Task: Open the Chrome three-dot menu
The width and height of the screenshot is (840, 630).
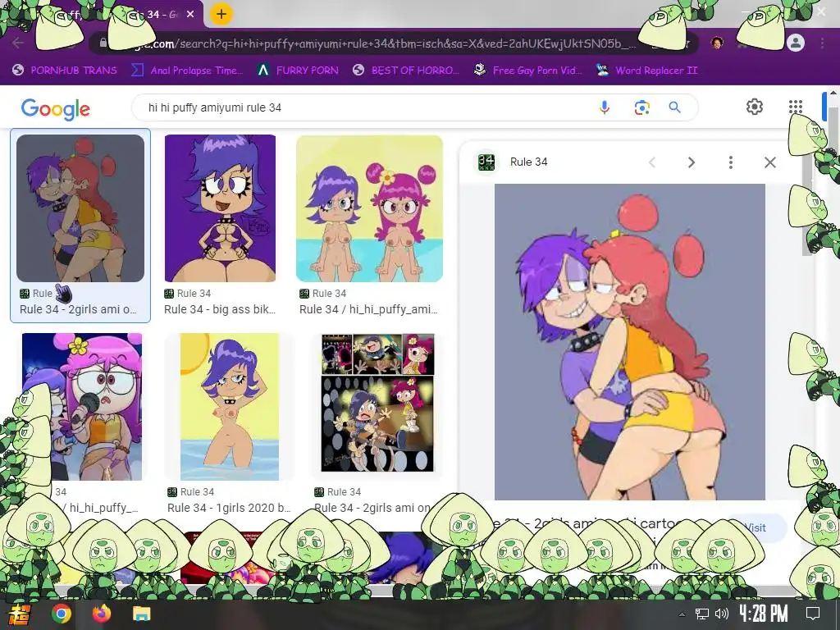Action: (x=822, y=43)
